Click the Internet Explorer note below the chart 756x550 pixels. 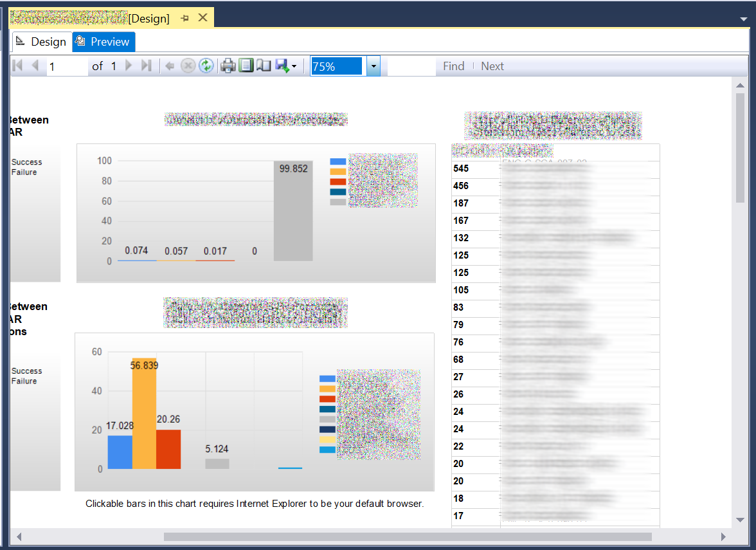[255, 504]
